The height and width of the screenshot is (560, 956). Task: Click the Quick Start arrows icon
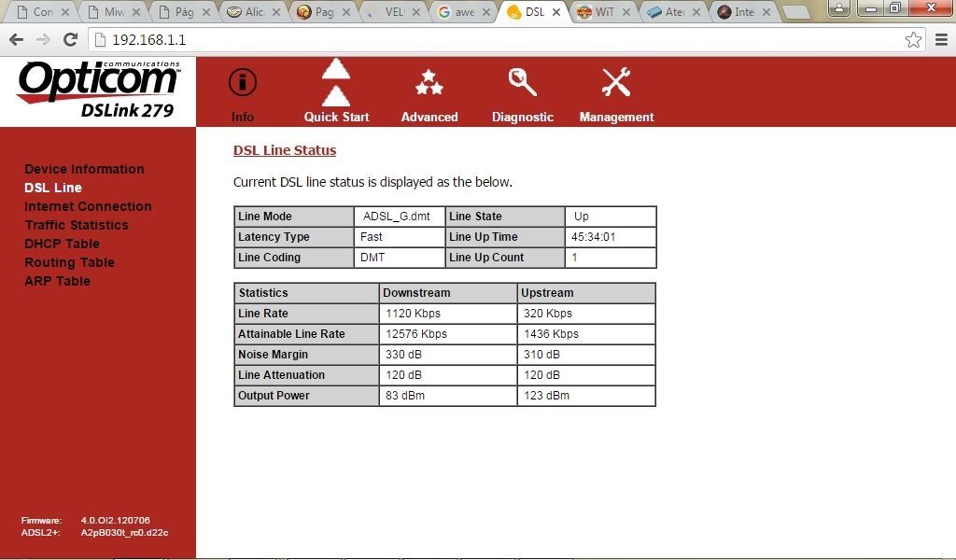pos(336,82)
